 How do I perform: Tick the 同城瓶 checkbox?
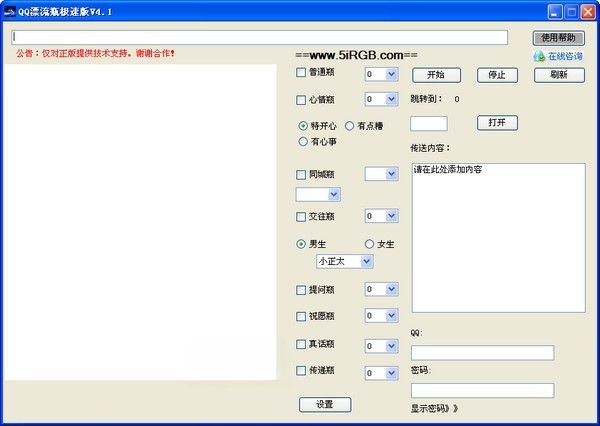(301, 175)
